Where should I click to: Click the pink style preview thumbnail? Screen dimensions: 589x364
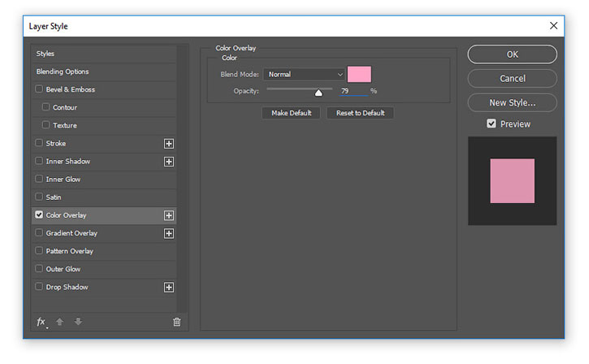click(513, 181)
